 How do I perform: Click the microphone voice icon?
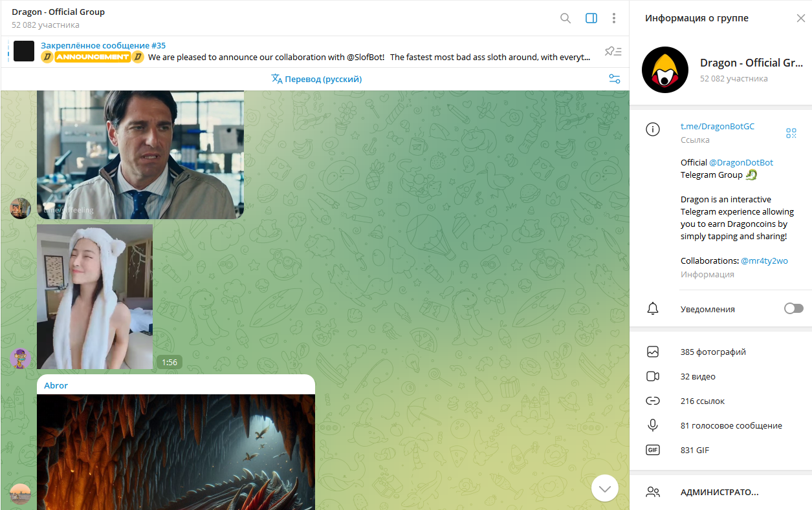click(x=653, y=425)
